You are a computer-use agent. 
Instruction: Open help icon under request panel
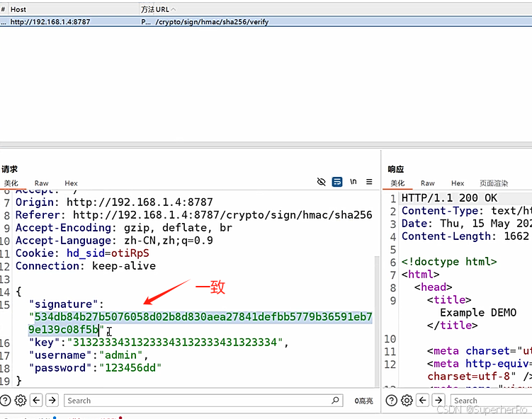[x=5, y=401]
